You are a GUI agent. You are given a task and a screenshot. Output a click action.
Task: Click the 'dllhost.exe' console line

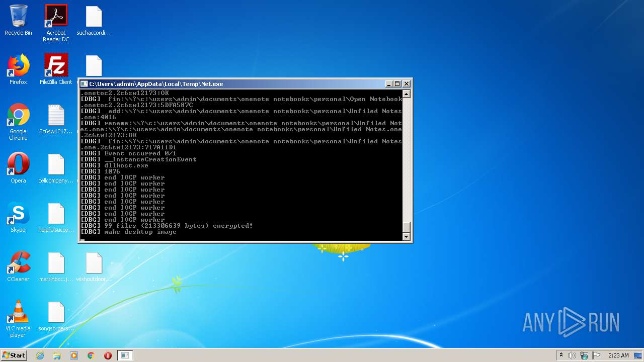(114, 165)
